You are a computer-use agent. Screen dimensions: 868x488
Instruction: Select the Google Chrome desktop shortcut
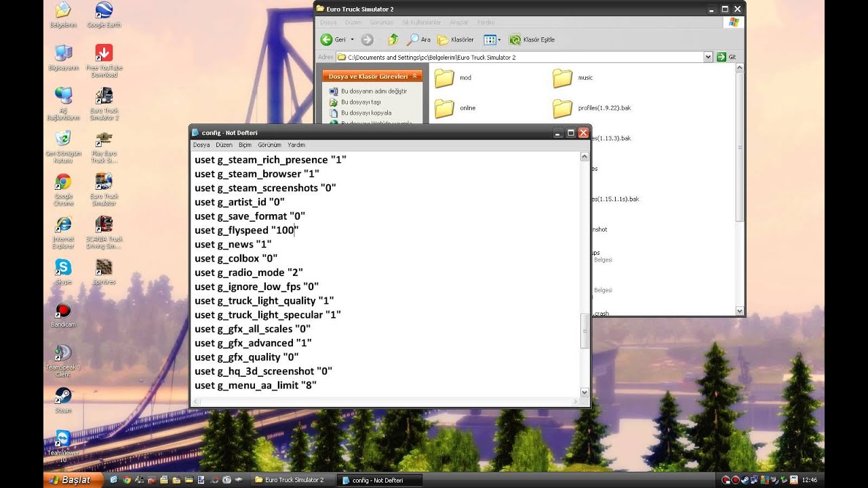point(63,190)
